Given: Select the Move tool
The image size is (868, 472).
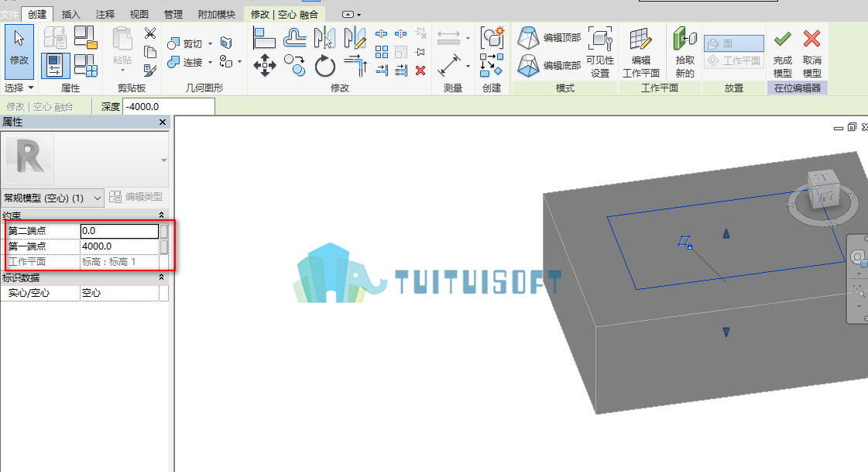Looking at the screenshot, I should point(265,65).
